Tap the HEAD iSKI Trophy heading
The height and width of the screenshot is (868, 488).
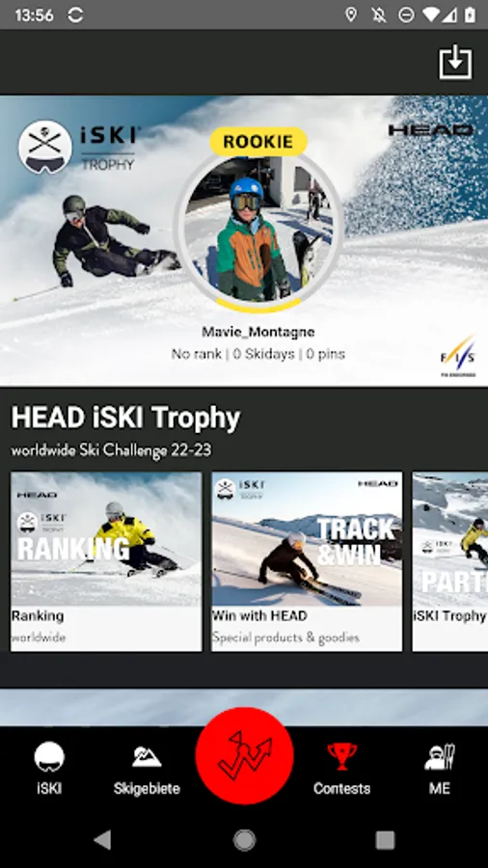coord(125,418)
